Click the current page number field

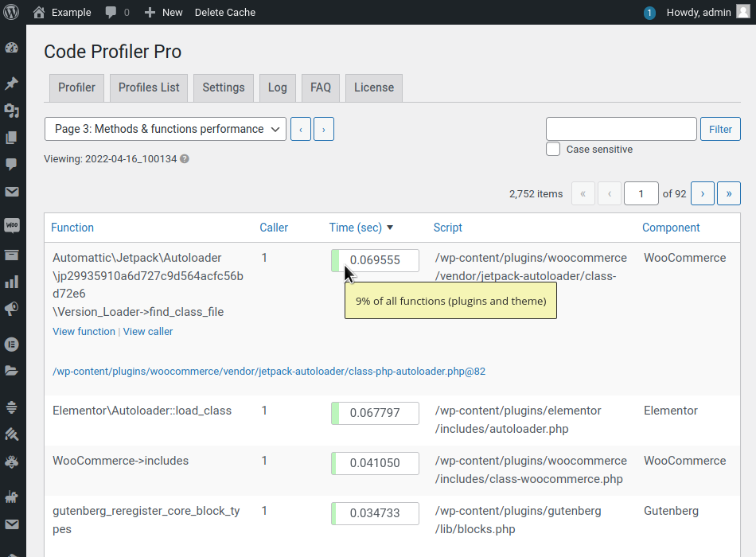[x=641, y=193]
